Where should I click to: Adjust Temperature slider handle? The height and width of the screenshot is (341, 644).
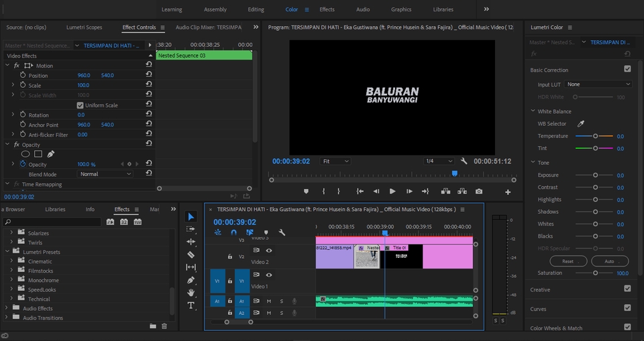(x=595, y=136)
